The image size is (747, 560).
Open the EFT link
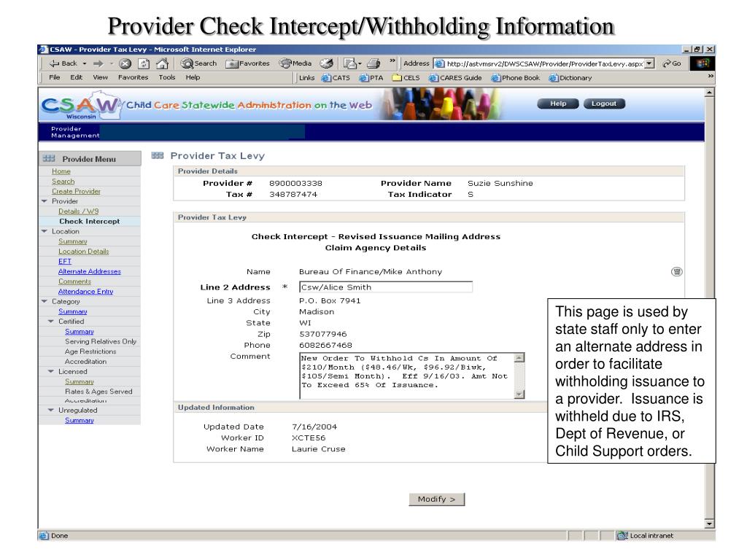point(65,262)
